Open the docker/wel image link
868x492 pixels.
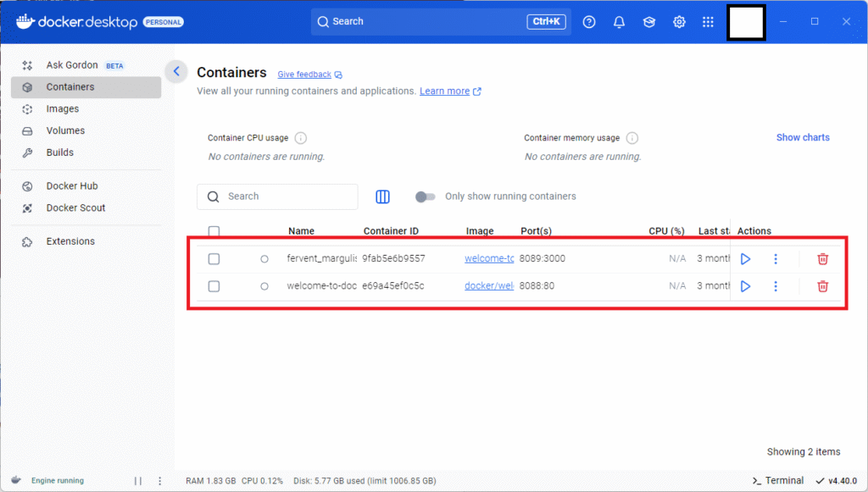489,286
